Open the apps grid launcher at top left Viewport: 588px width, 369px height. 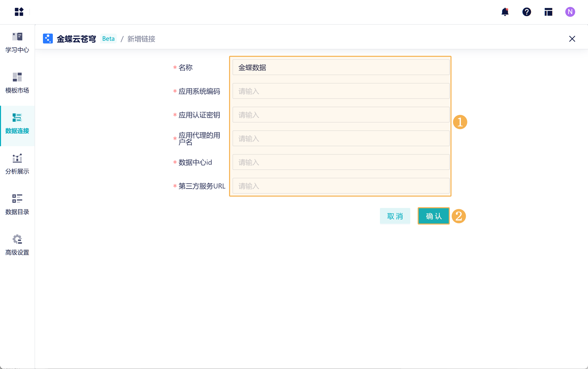point(19,12)
